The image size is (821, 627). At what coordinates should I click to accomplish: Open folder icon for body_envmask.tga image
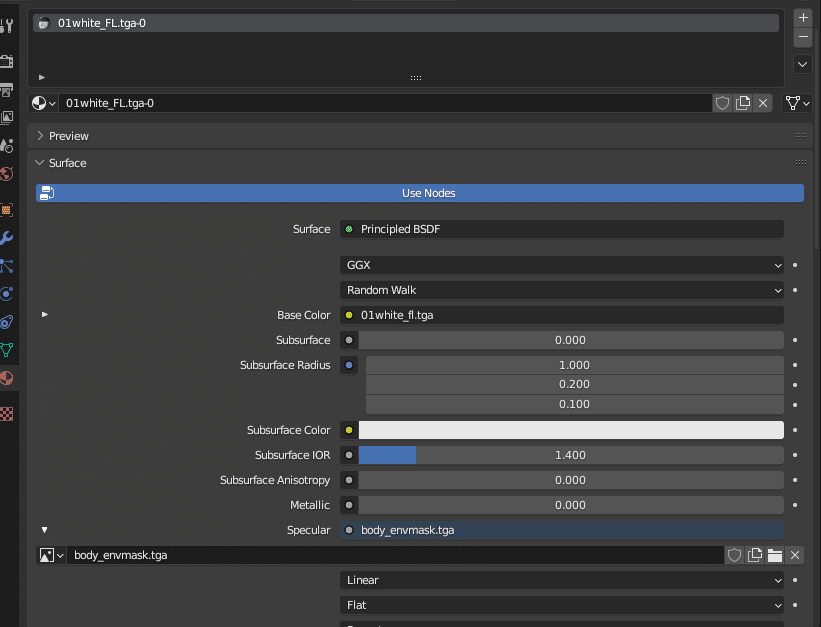pos(774,555)
